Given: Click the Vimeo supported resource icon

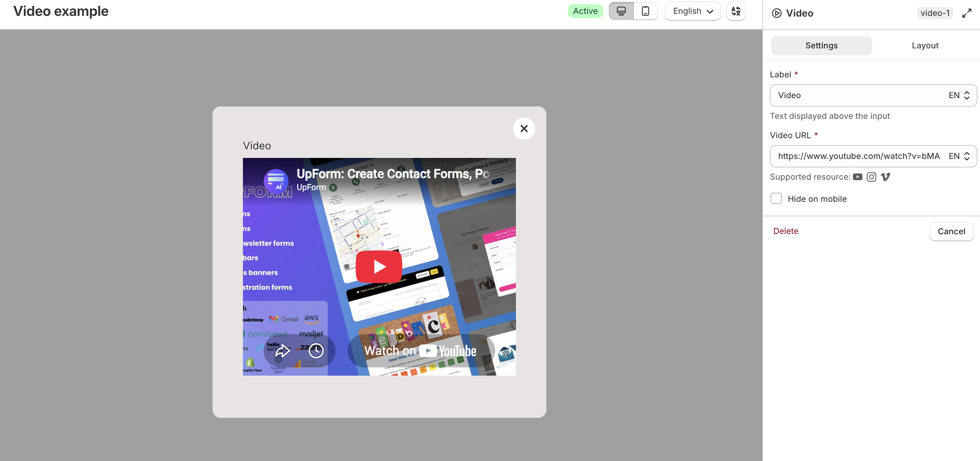Looking at the screenshot, I should (885, 177).
